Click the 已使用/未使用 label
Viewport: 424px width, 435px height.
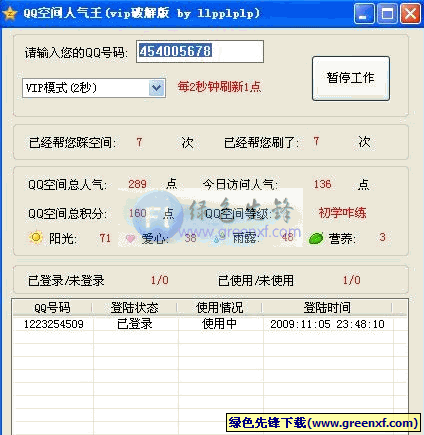click(x=256, y=281)
